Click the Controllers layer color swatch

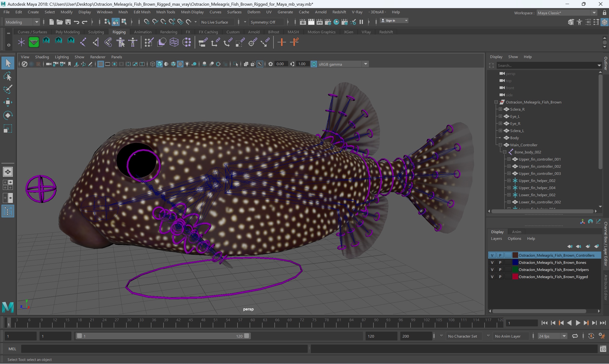tap(515, 255)
